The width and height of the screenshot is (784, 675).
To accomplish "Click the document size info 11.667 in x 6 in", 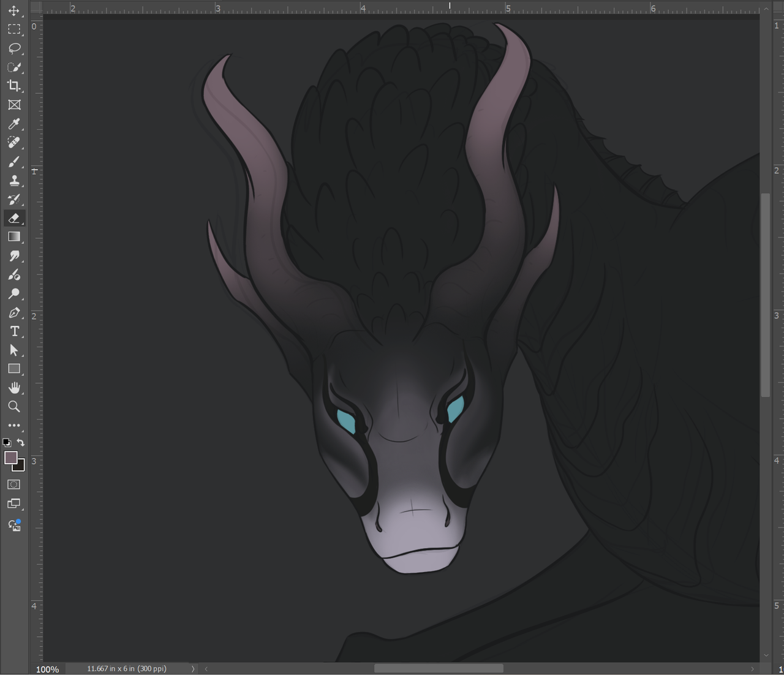I will pyautogui.click(x=127, y=669).
